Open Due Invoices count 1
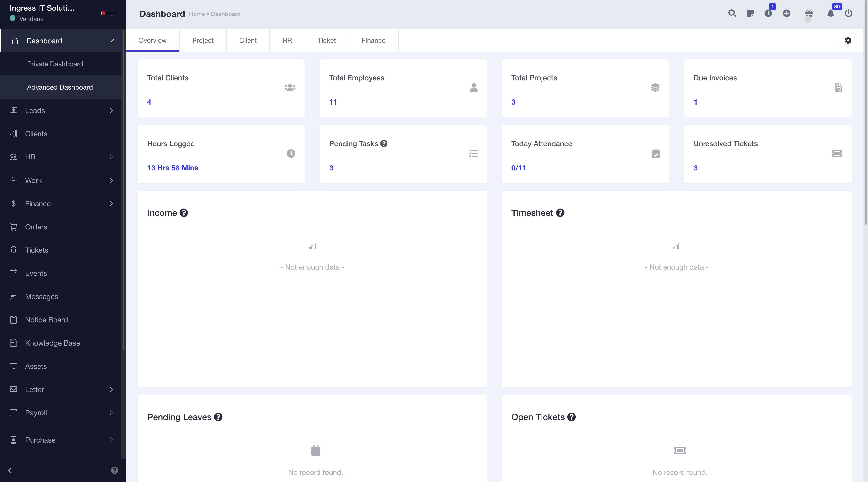 pos(696,102)
